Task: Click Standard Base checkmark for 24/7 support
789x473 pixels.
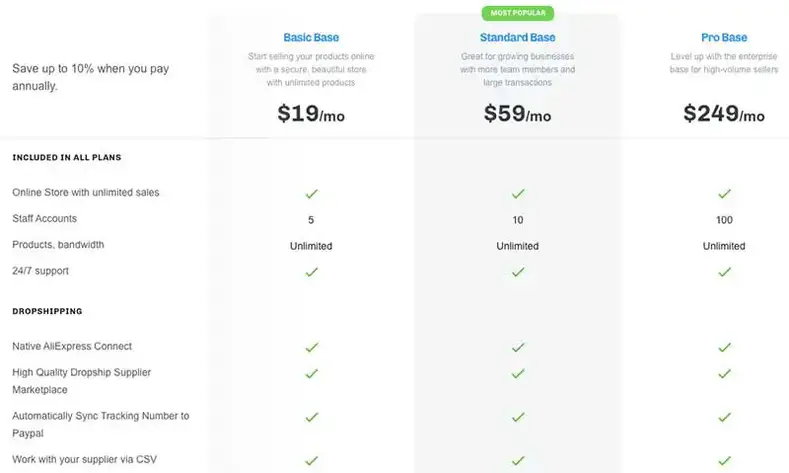Action: (518, 272)
